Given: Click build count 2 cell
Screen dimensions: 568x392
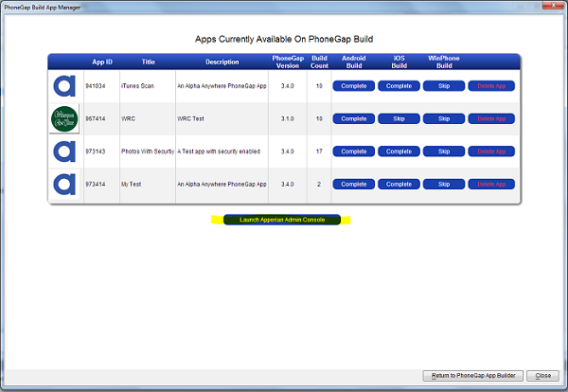Looking at the screenshot, I should [x=319, y=184].
